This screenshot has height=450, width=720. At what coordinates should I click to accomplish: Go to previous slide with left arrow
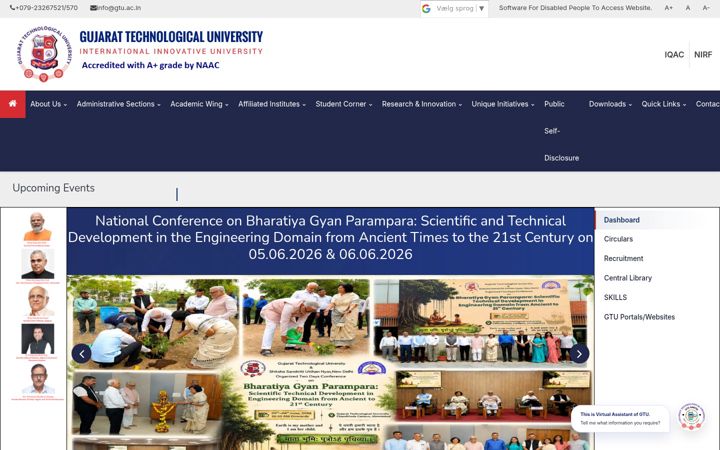click(x=82, y=354)
